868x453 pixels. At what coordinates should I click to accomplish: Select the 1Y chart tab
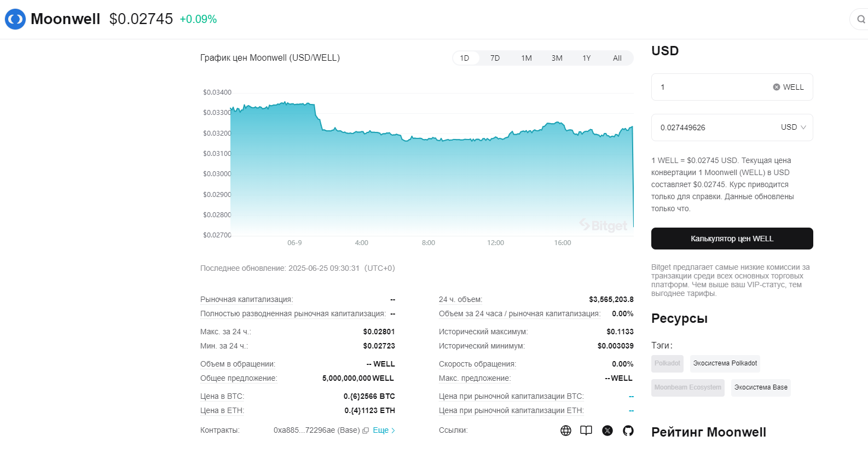click(586, 58)
